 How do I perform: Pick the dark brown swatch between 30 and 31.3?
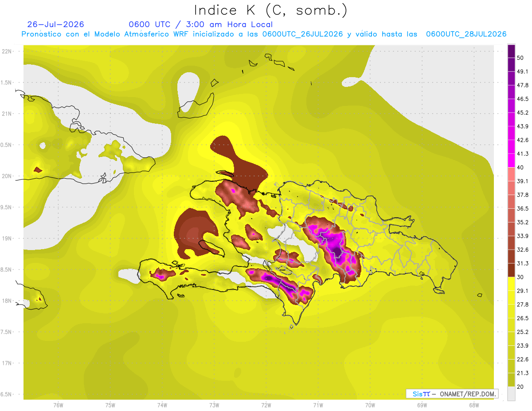click(x=512, y=270)
